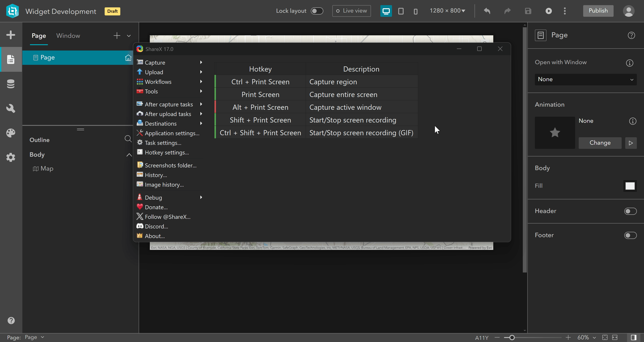Select the Theme palette icon in sidebar
The height and width of the screenshot is (342, 644).
(x=11, y=133)
